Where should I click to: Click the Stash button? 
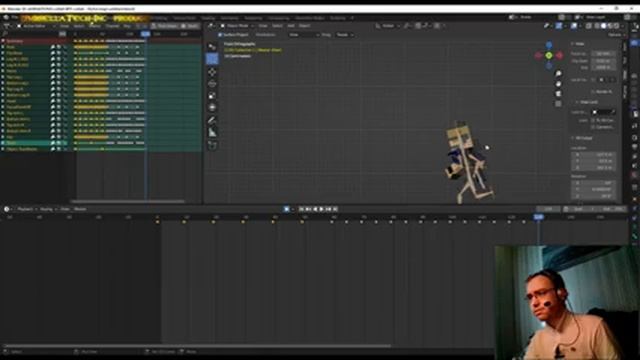point(190,26)
